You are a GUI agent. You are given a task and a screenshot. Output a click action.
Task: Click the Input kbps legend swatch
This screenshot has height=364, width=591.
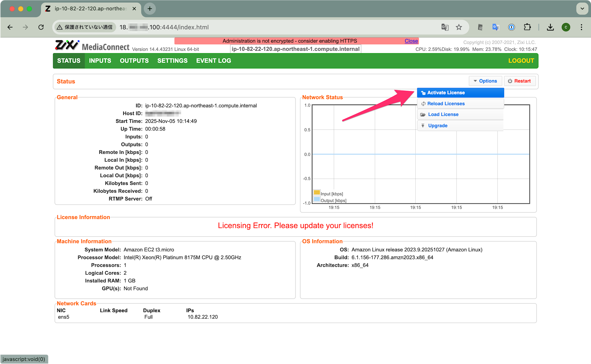click(316, 192)
